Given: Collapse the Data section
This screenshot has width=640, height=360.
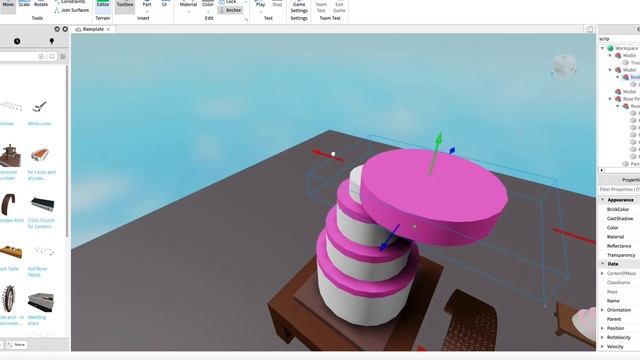Looking at the screenshot, I should (602, 264).
